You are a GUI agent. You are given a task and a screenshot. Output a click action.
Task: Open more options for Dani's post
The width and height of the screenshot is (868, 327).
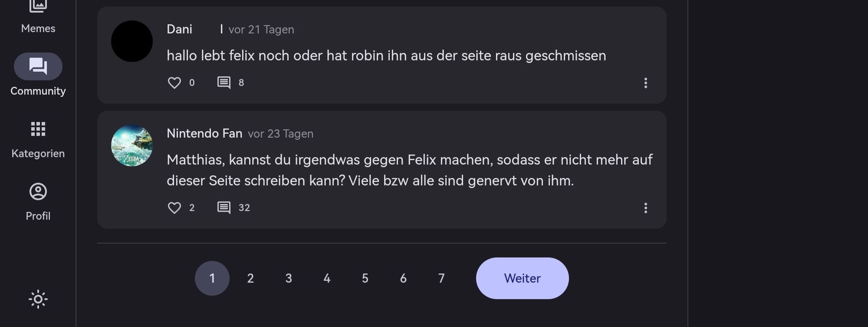(646, 83)
